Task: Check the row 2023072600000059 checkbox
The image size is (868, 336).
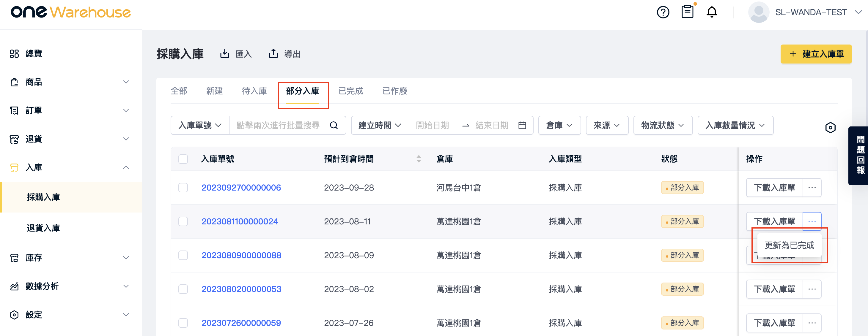Action: pyautogui.click(x=183, y=323)
